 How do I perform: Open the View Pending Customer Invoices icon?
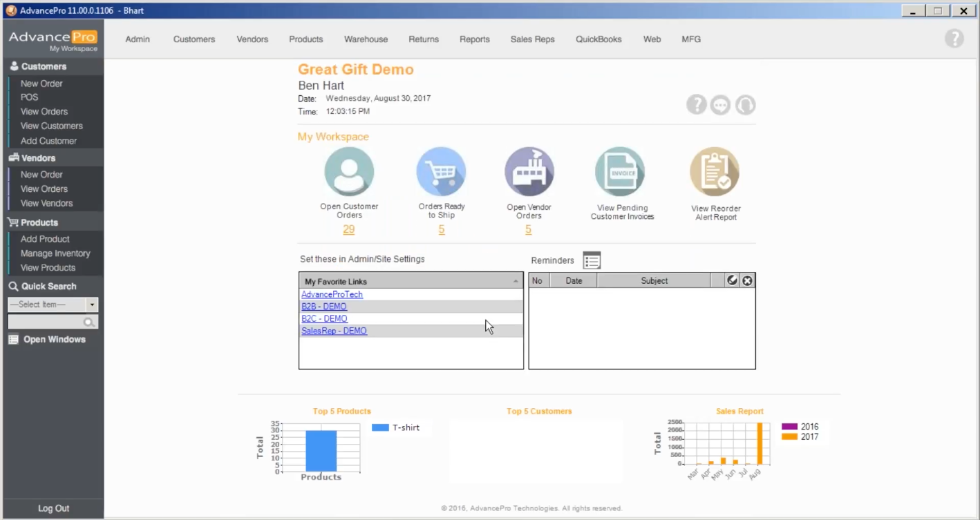pyautogui.click(x=620, y=172)
